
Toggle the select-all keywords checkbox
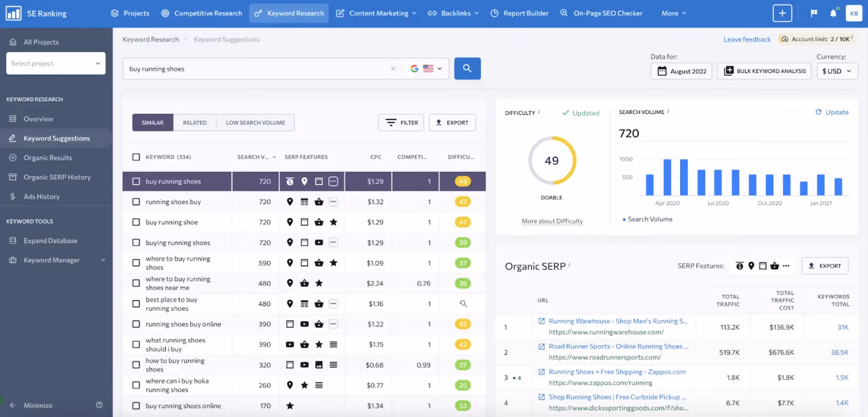click(136, 157)
